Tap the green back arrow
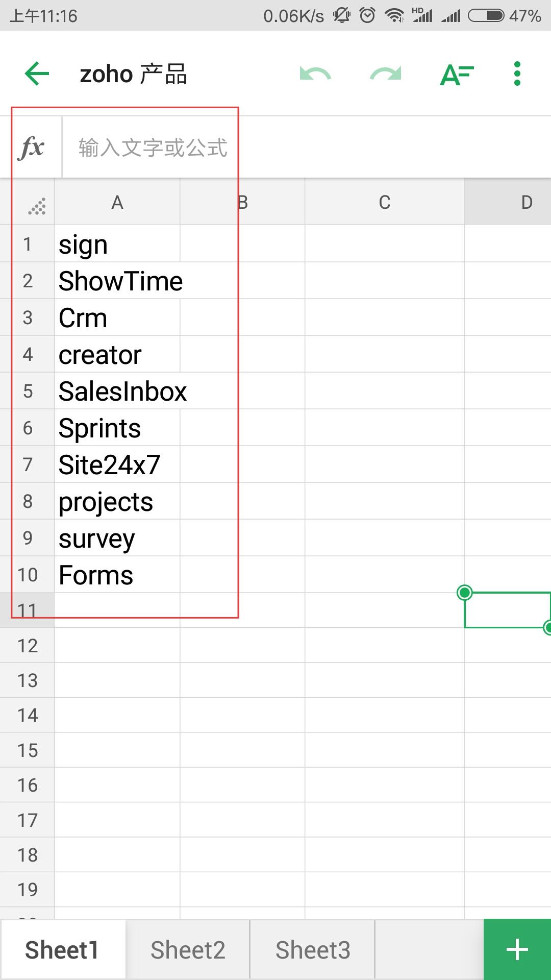551x980 pixels. pyautogui.click(x=37, y=74)
